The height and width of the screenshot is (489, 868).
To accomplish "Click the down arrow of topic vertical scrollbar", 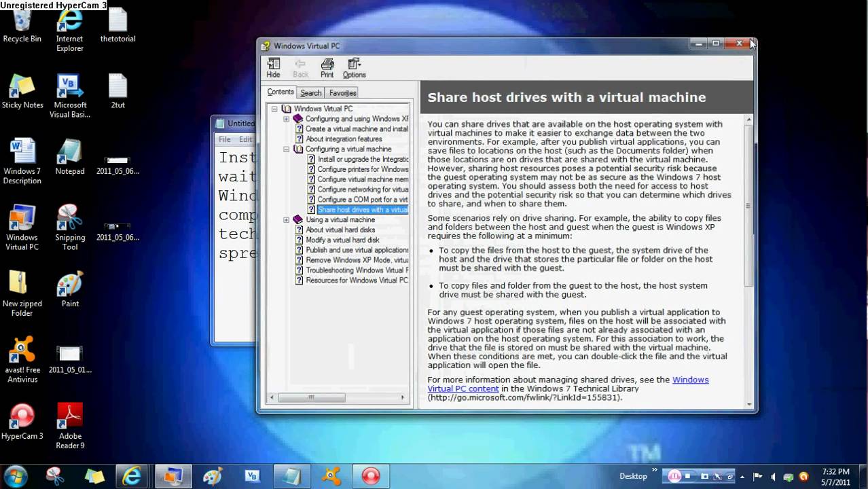I will [749, 404].
